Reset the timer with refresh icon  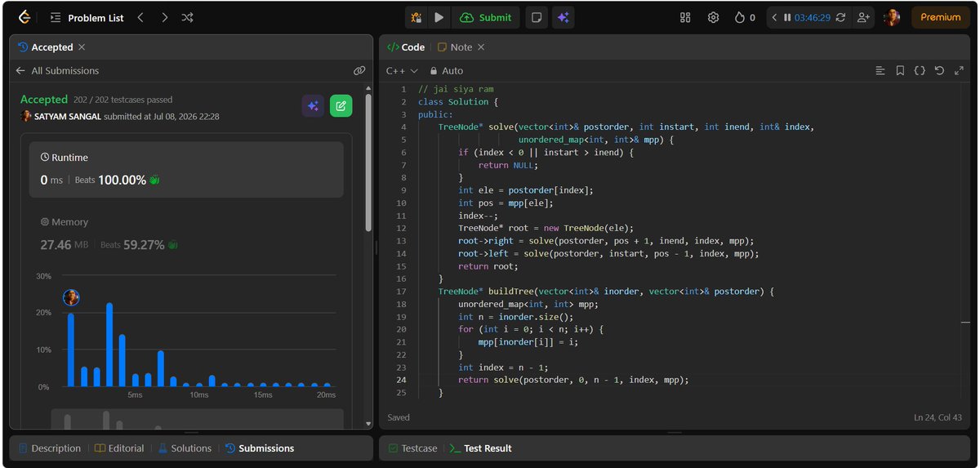840,17
